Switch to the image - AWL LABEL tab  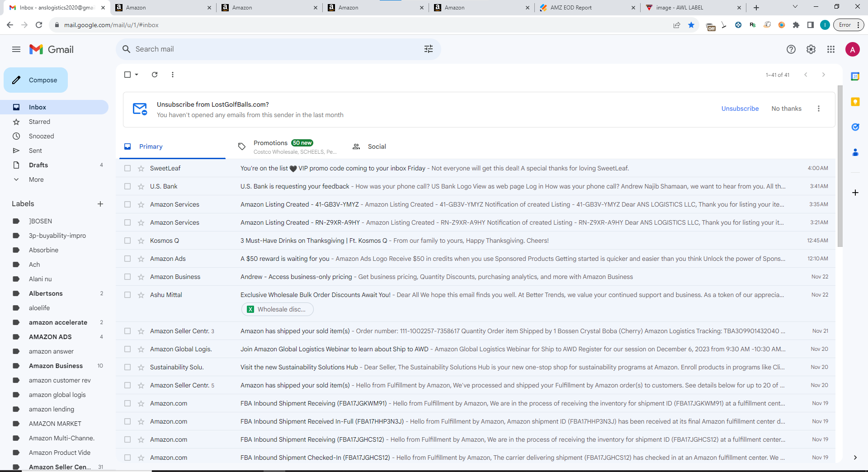693,8
